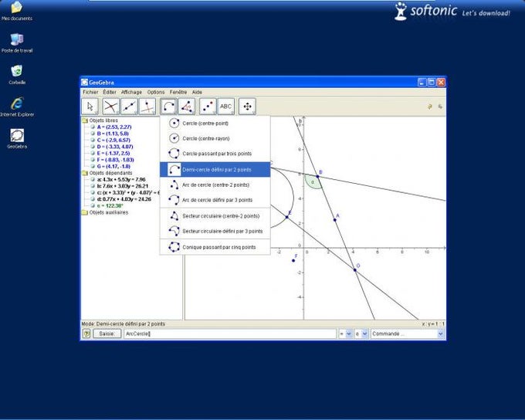The image size is (525, 420).
Task: Select the Move arrow tool
Action: 90,107
